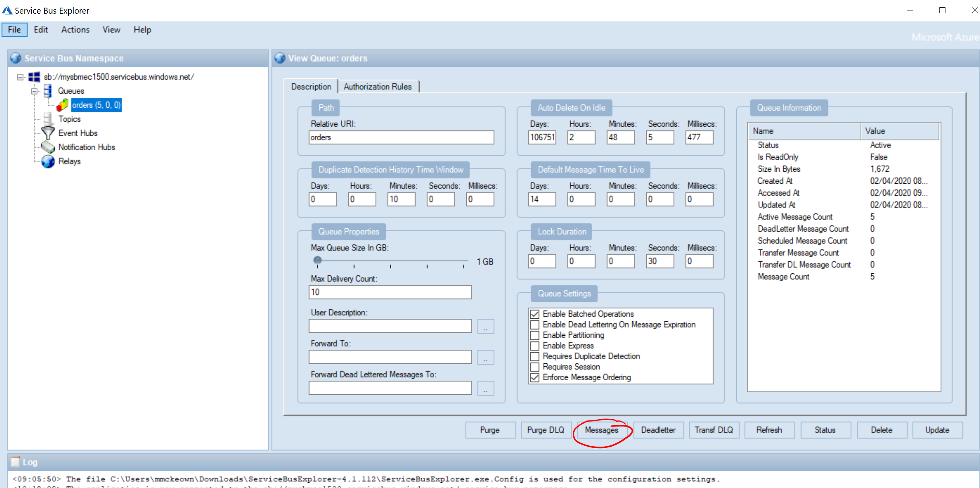Click the orders queue colored icon

62,105
